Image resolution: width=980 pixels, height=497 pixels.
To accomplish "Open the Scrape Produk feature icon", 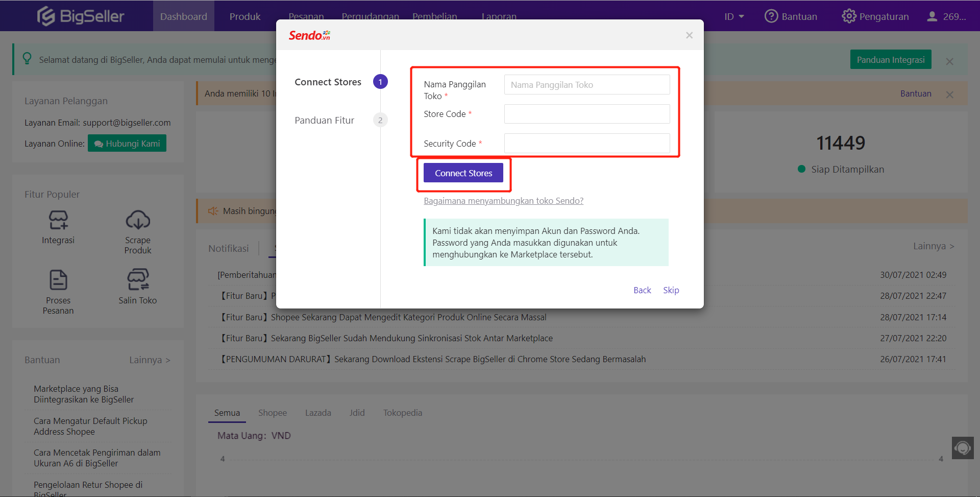I will (138, 220).
